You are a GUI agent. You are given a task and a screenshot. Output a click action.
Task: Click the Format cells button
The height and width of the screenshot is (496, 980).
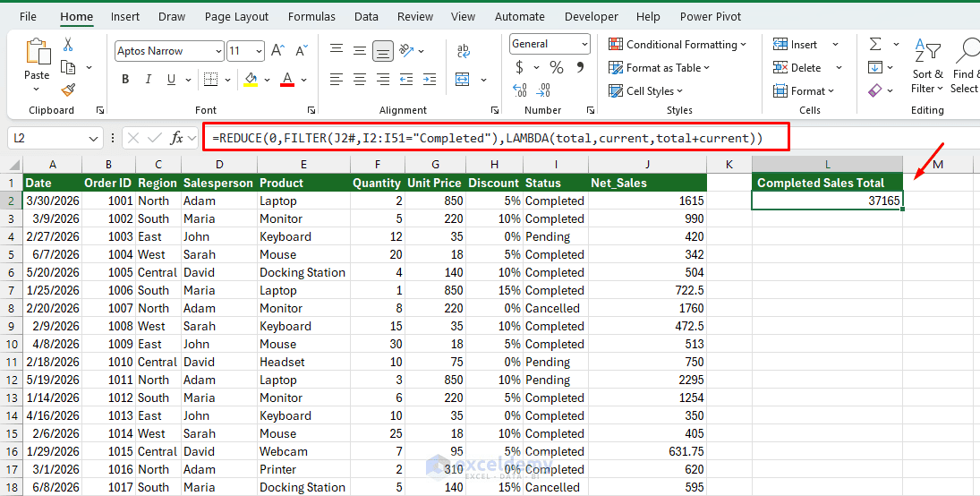point(804,90)
